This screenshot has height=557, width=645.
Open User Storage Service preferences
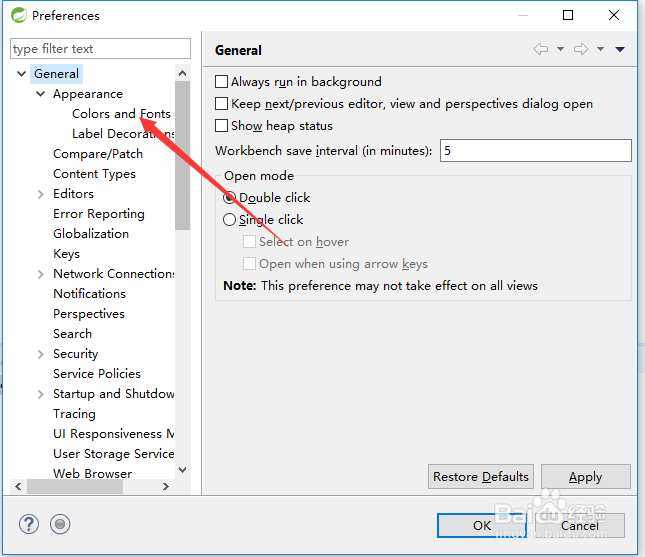click(x=114, y=454)
